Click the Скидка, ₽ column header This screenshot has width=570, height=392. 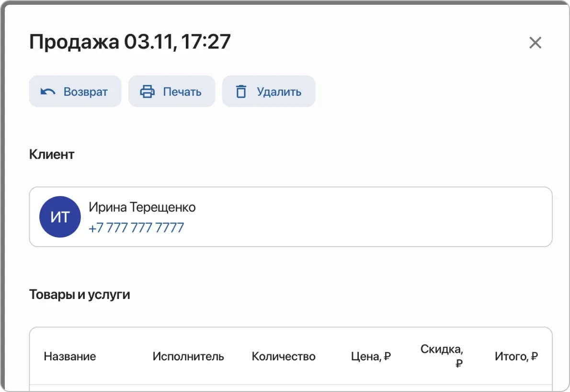coord(442,356)
